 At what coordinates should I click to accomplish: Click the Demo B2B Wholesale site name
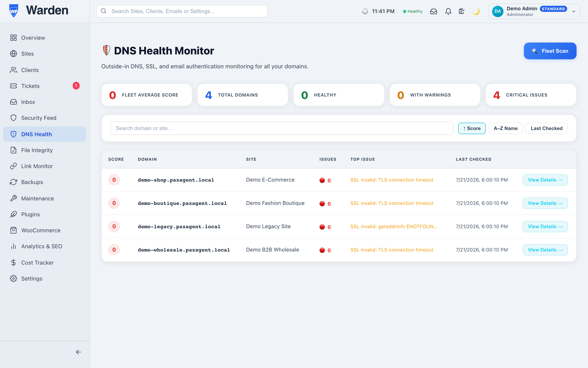point(273,250)
